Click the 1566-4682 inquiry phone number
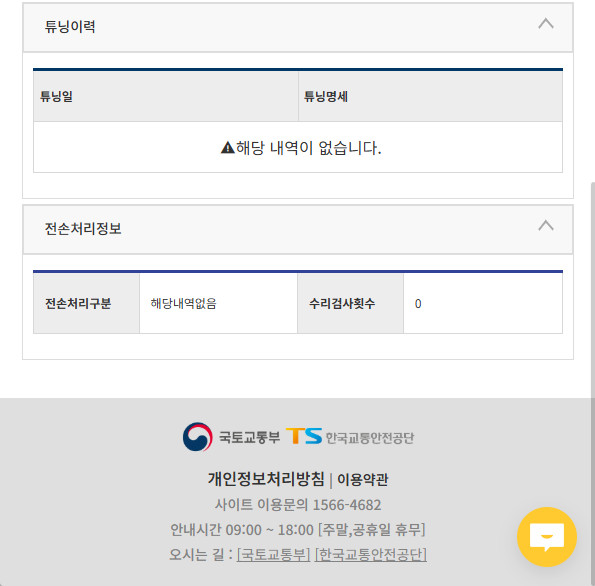595x586 pixels. (347, 505)
